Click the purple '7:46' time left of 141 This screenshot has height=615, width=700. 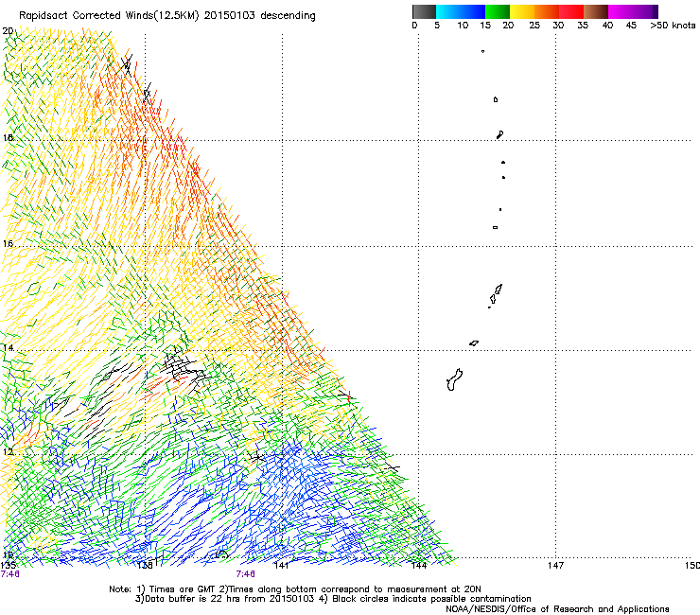[246, 574]
